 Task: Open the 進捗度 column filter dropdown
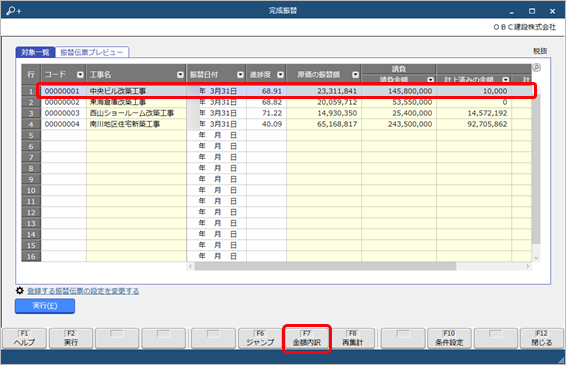(280, 75)
